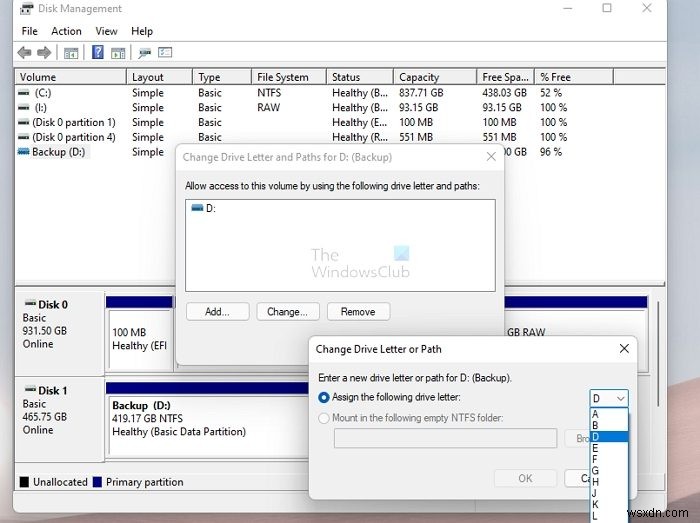Sort by the Capacity column header
The width and height of the screenshot is (700, 523).
435,77
